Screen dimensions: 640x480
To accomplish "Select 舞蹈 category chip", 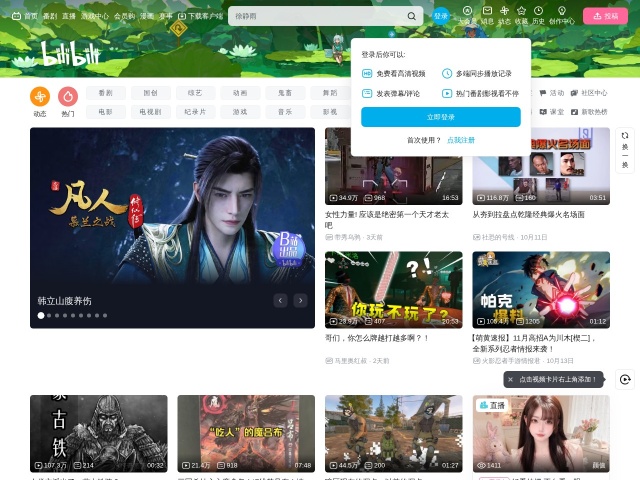I will point(330,93).
